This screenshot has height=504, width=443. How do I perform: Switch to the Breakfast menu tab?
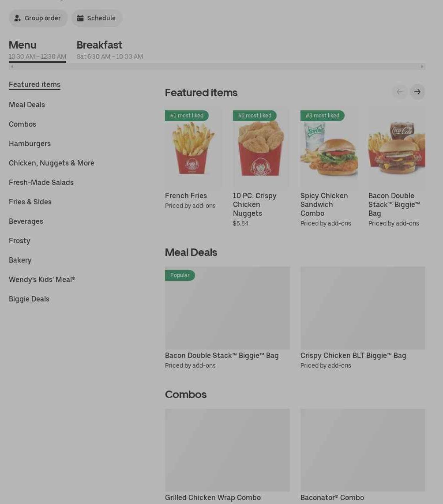(109, 50)
